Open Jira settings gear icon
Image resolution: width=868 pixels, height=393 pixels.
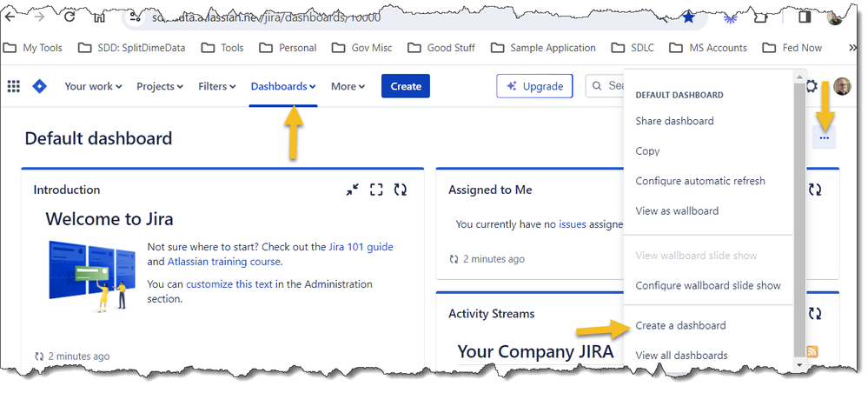coord(811,86)
